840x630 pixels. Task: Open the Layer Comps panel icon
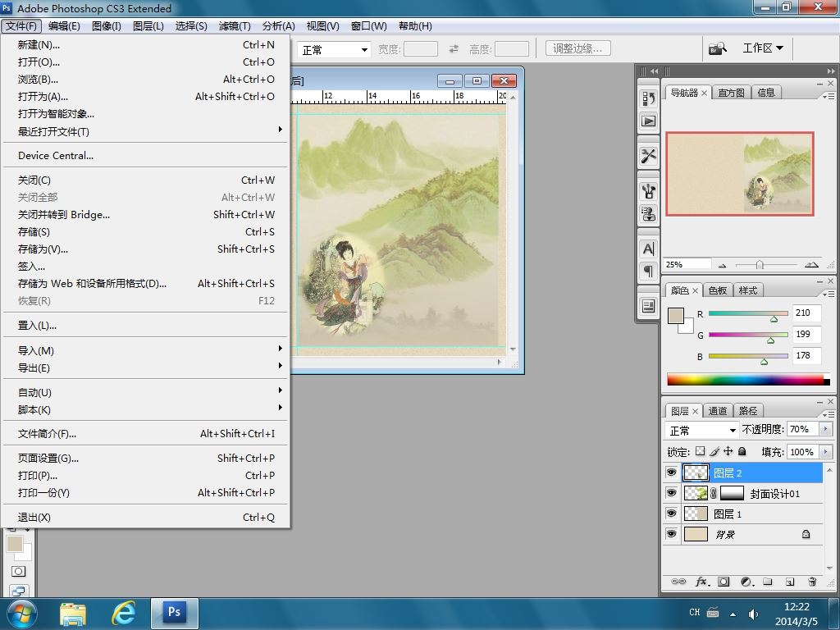648,306
